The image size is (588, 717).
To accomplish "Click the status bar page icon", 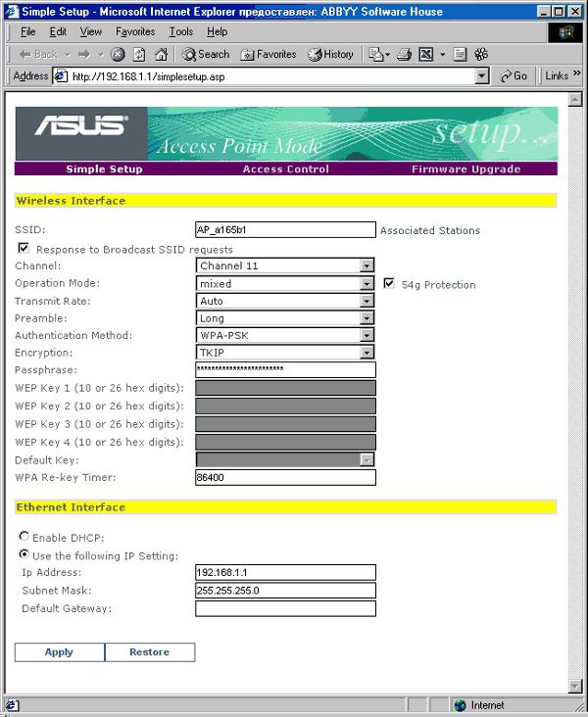I will tap(11, 705).
